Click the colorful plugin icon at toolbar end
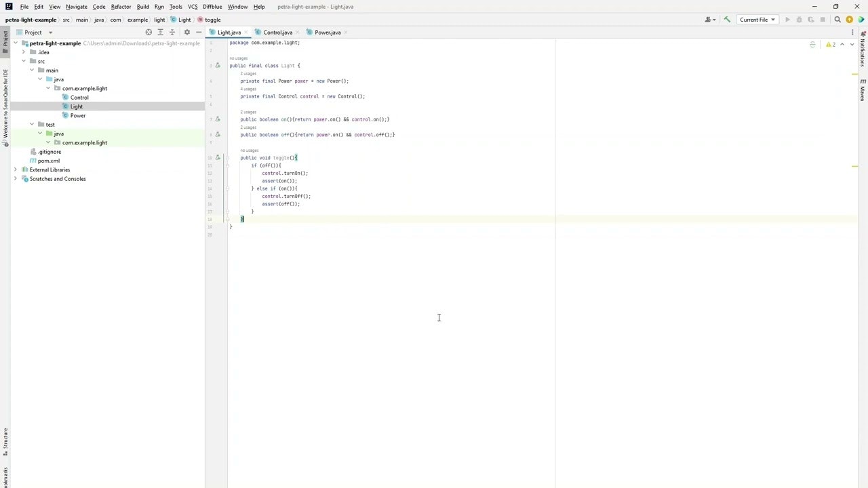Screen dimensions: 868x488 point(861,20)
